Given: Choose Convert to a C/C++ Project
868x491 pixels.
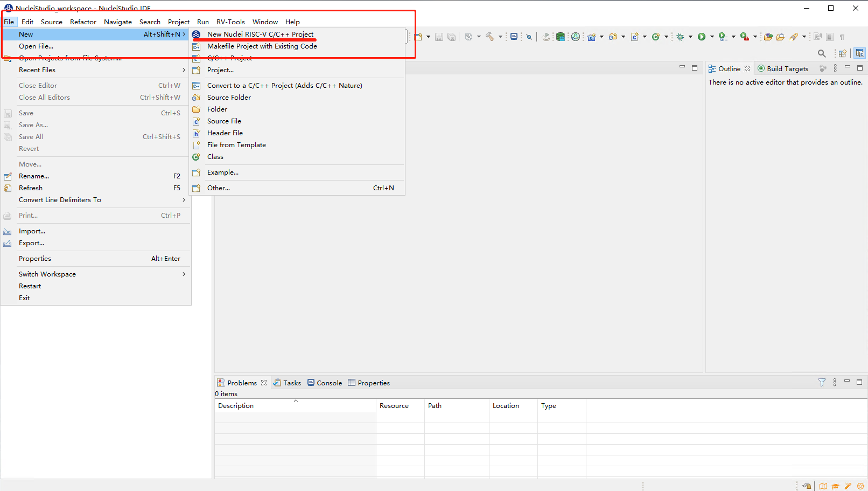Looking at the screenshot, I should pos(297,86).
